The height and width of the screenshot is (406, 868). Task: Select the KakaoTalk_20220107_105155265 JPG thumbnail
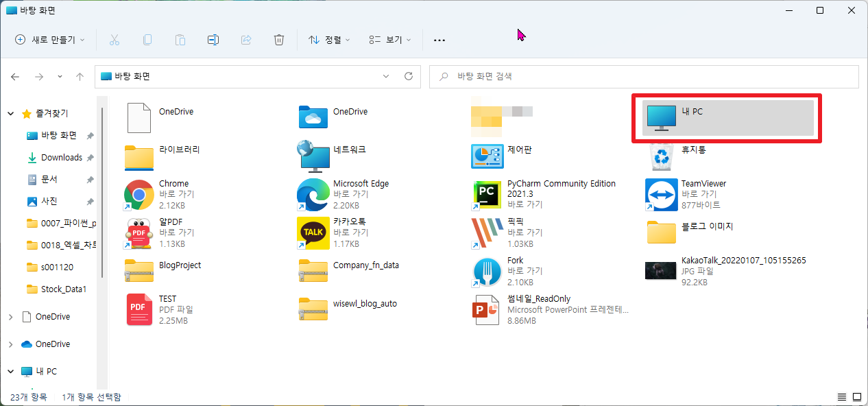click(662, 272)
